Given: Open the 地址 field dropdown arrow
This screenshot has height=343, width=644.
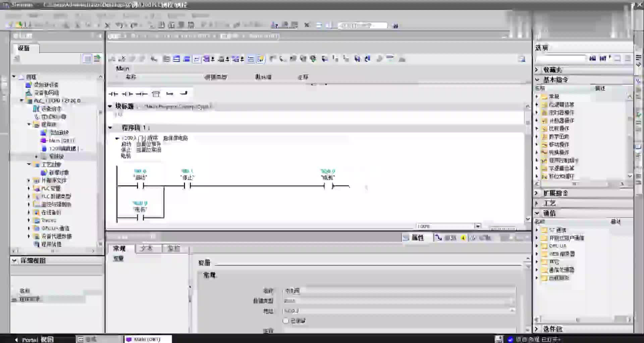Looking at the screenshot, I should coord(512,311).
